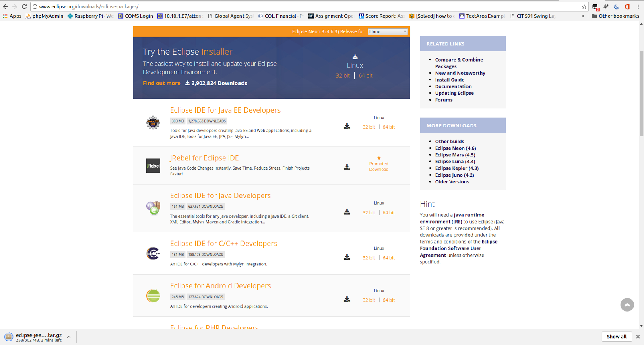Click Promoted Download link for JRebel
Screen dimensions: 644x345
point(379,166)
